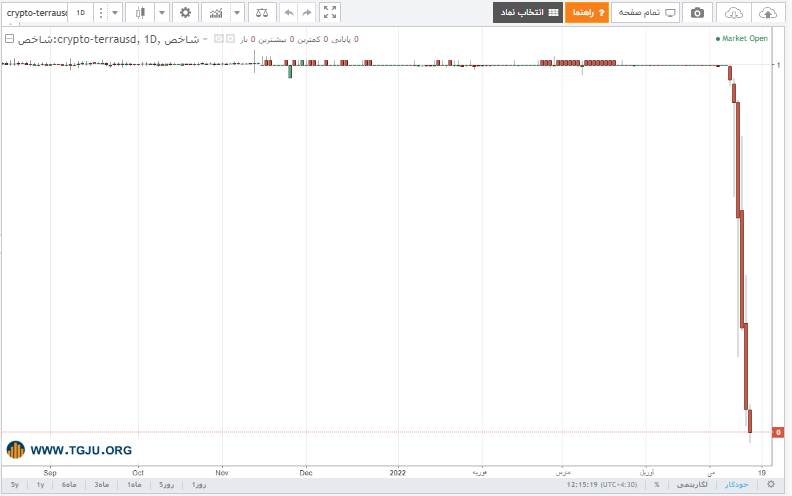Open legend dropdown after شاخص title
The width and height of the screenshot is (792, 496).
[x=205, y=39]
